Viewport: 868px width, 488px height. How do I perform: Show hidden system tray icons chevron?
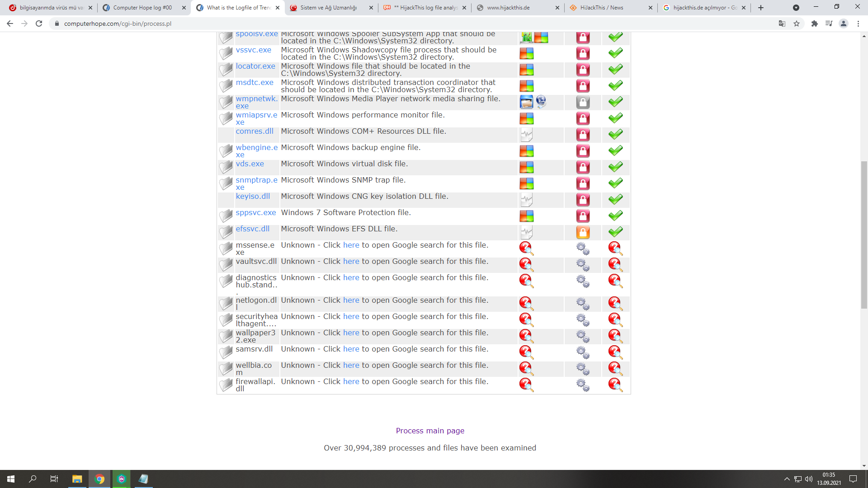point(787,479)
